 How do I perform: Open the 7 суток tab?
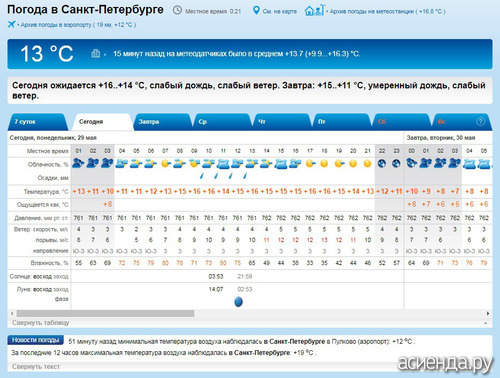(x=37, y=122)
